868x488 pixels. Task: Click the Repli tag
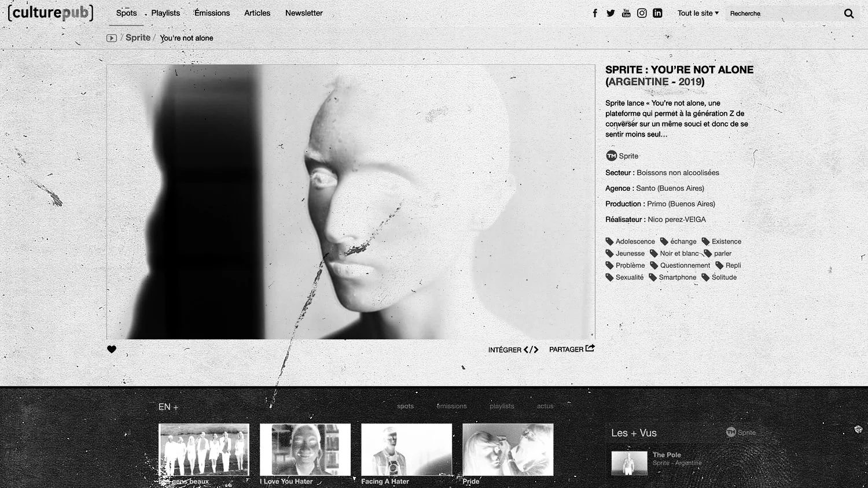click(728, 265)
